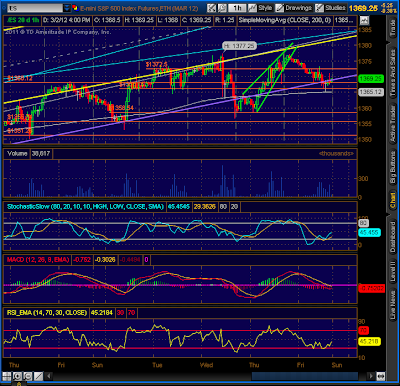Image resolution: width=400 pixels, height=386 pixels.
Task: Click the symbol entry field
Action: point(35,8)
